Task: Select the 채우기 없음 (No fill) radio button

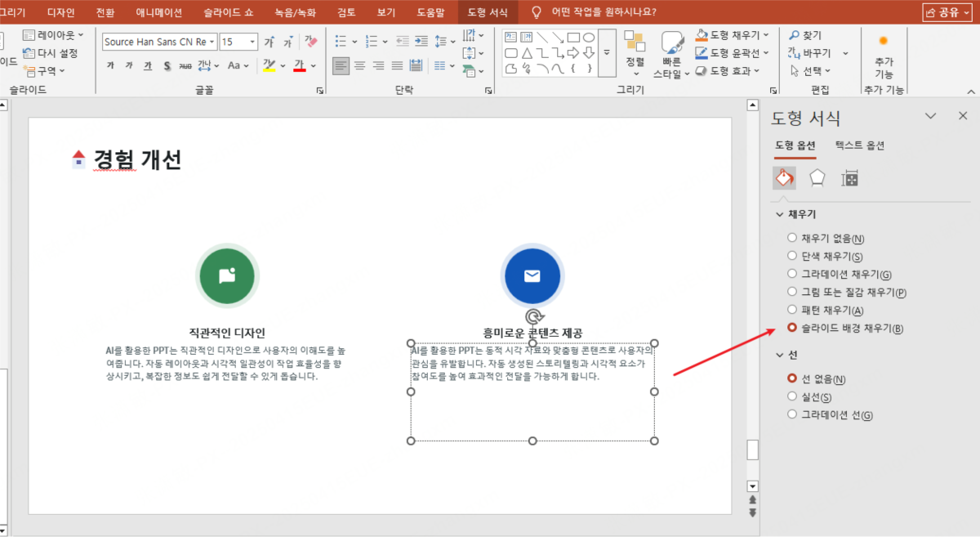Action: click(791, 238)
